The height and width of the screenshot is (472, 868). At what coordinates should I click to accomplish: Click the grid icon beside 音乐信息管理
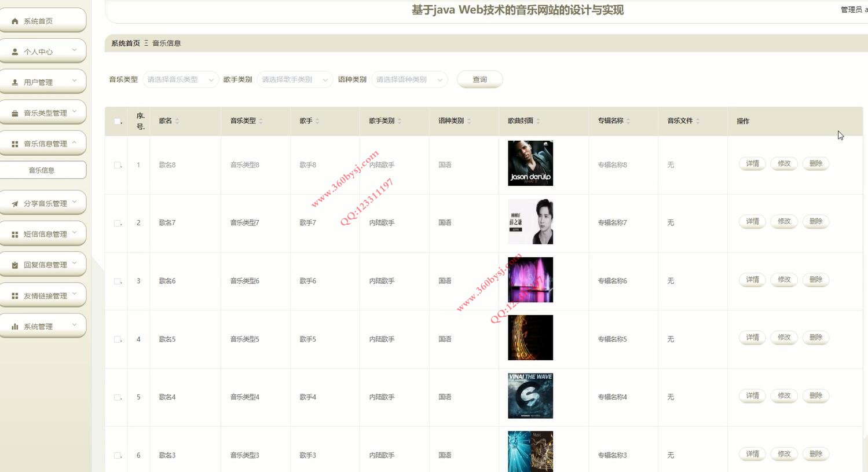pos(15,144)
